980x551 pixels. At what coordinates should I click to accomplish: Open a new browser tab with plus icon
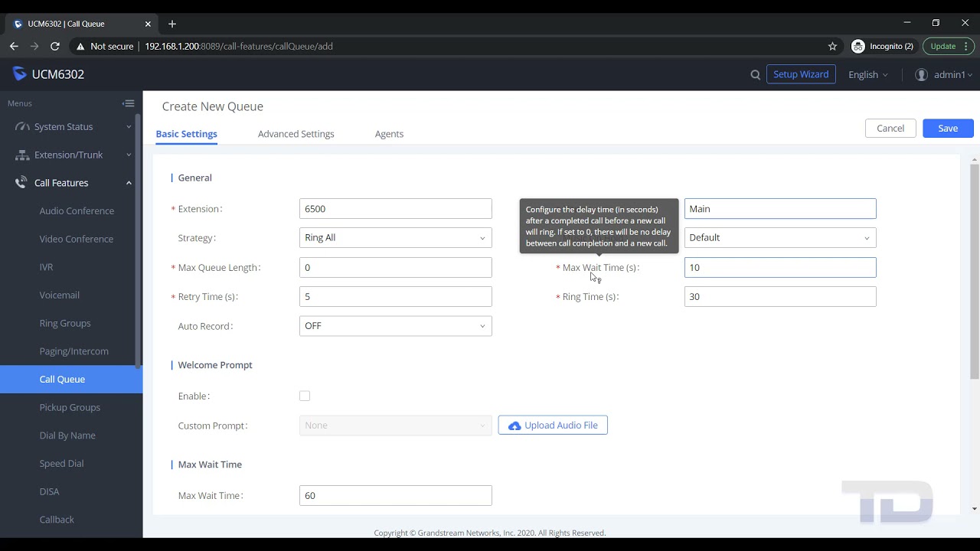tap(172, 24)
